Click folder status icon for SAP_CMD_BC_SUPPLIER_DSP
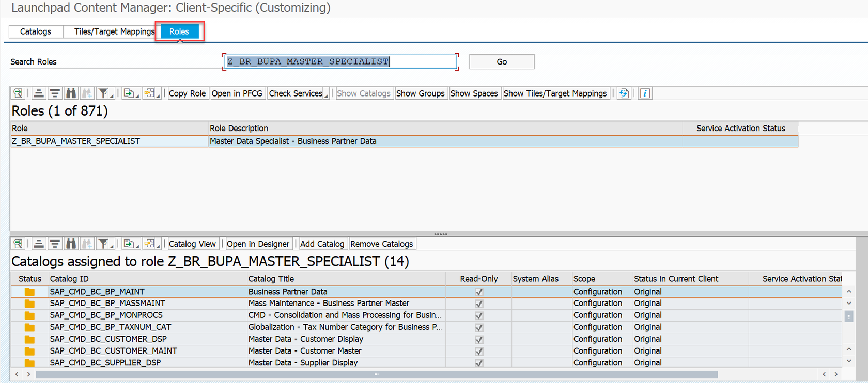The image size is (868, 383). click(29, 363)
